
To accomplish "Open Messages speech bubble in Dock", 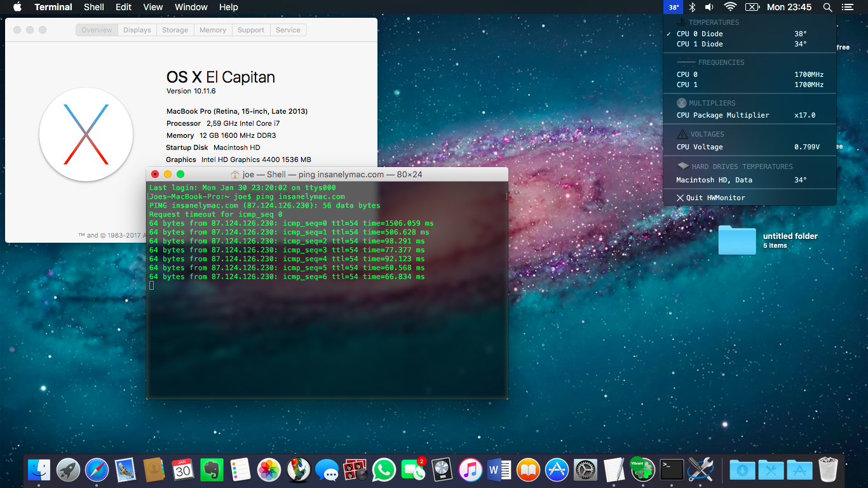I will pos(327,470).
